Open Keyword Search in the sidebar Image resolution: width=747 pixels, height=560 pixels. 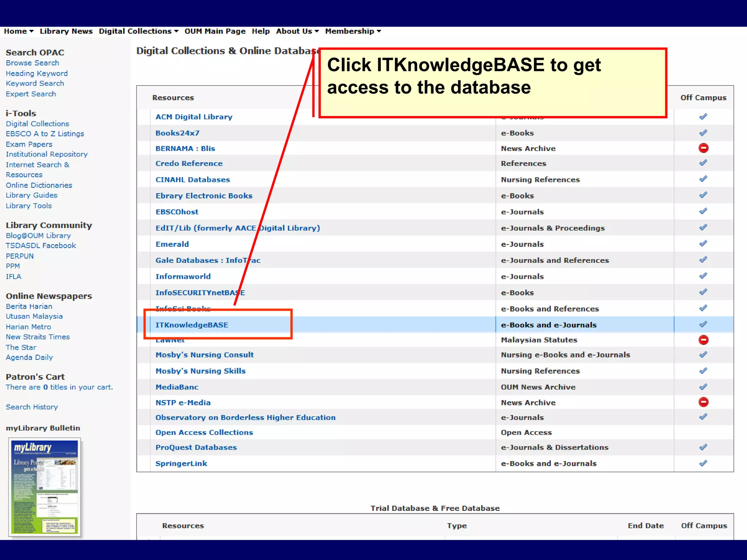tap(35, 83)
